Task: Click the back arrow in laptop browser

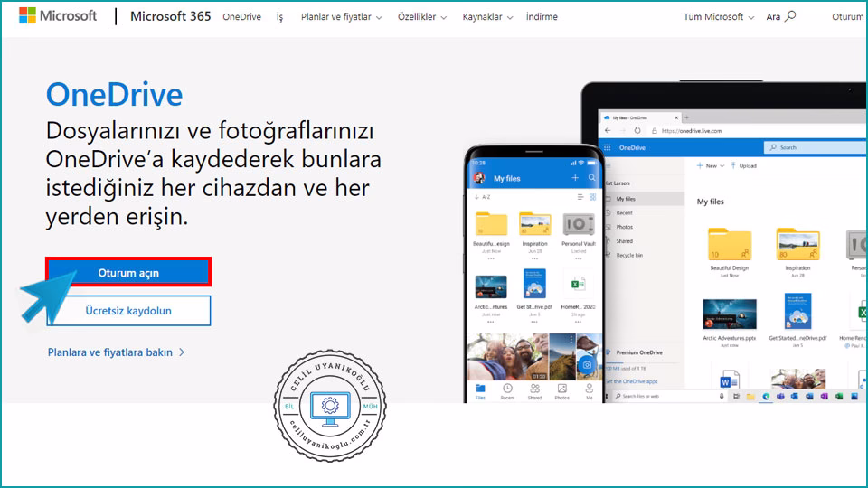Action: [x=608, y=130]
